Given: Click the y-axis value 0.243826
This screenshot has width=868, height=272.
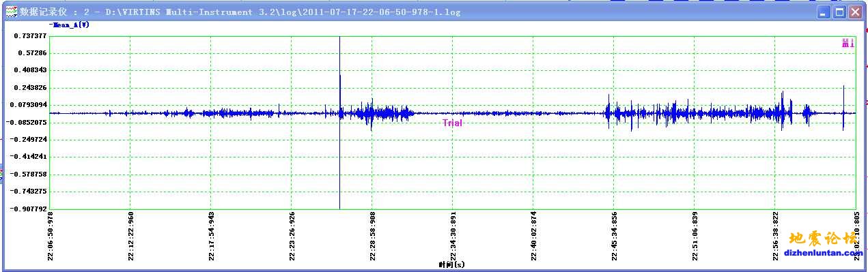Looking at the screenshot, I should pyautogui.click(x=31, y=88).
